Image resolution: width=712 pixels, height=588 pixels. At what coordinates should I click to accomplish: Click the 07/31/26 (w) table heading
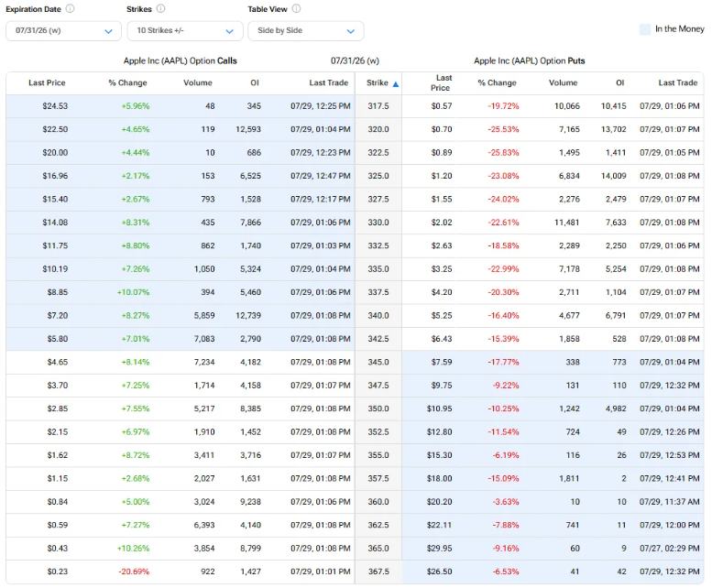[x=355, y=60]
